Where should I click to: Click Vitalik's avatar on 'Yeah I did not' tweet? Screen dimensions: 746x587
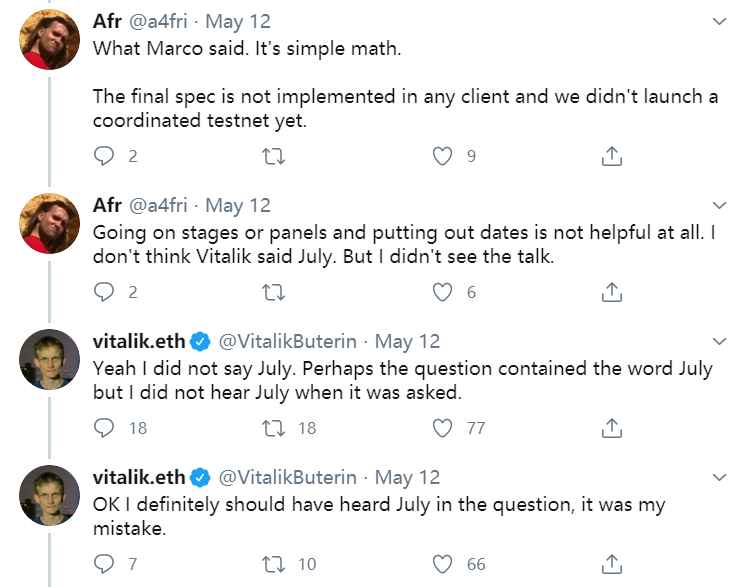(50, 358)
